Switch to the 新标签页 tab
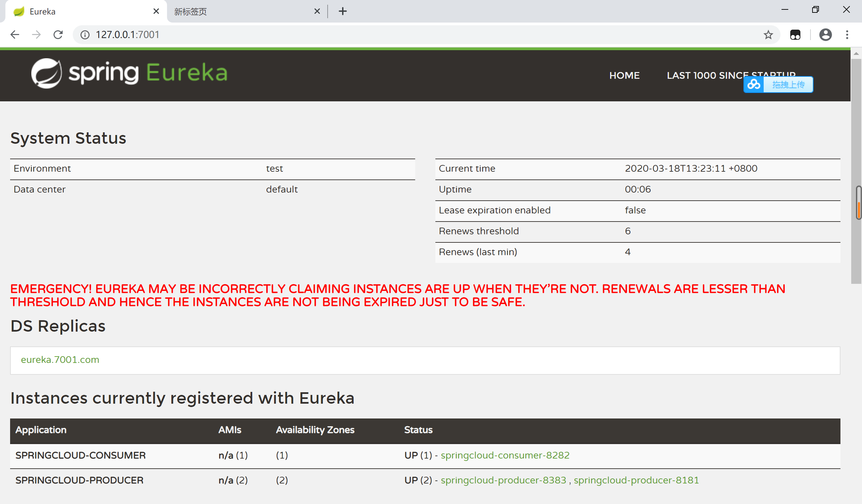Image resolution: width=862 pixels, height=504 pixels. pos(246,12)
